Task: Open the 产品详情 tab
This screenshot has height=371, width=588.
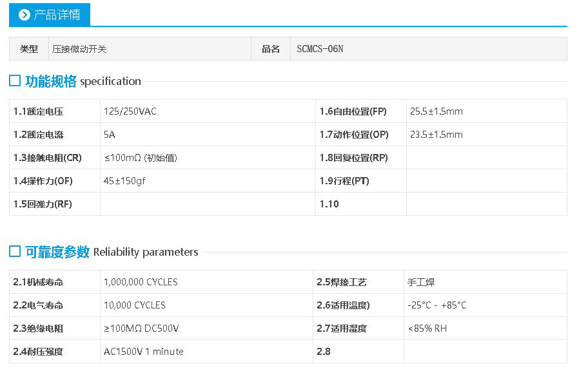Action: (50, 15)
